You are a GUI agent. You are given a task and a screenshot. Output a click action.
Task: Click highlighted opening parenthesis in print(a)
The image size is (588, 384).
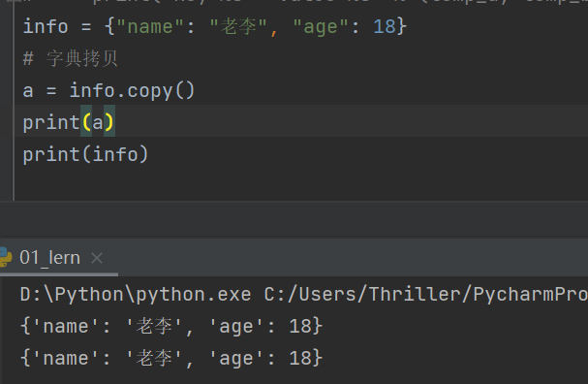[86, 122]
